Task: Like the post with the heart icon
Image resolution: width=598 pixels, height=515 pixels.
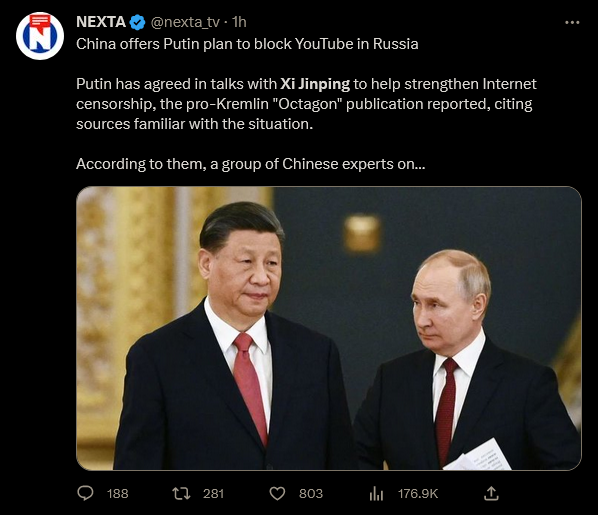Action: pos(277,494)
